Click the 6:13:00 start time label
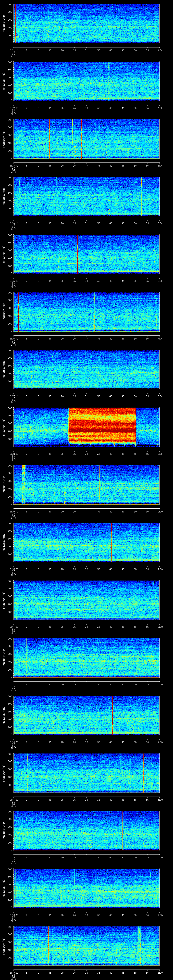173x980 pixels. point(14,742)
